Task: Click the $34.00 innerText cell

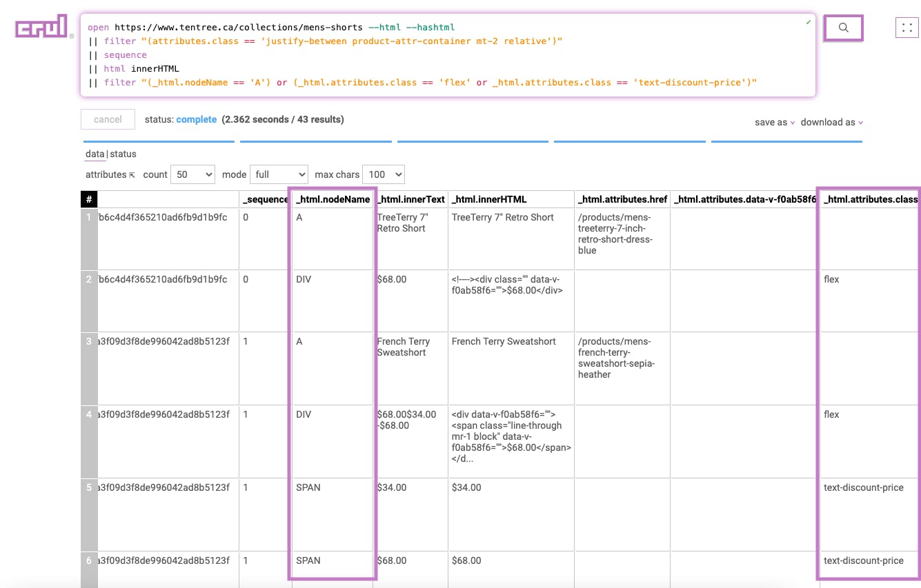Action: [410, 514]
